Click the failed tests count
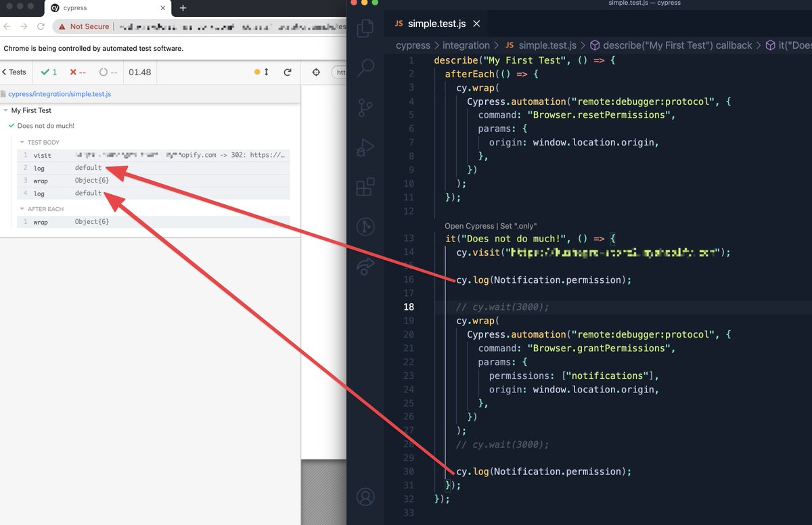The width and height of the screenshot is (812, 525). [x=78, y=72]
